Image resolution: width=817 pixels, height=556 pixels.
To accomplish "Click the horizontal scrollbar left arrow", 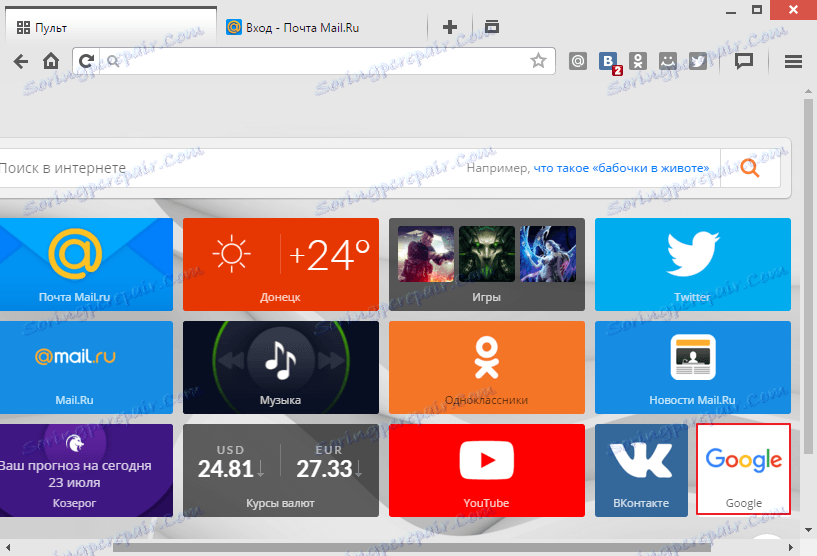I will click(x=8, y=548).
